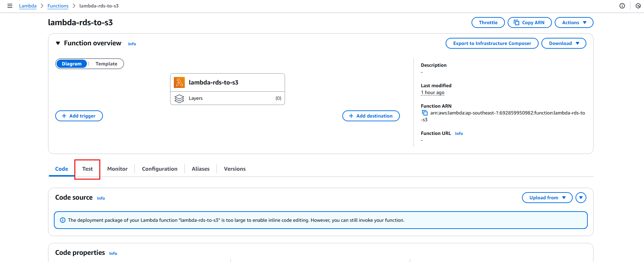The image size is (644, 262).
Task: Open Info link next to Code source
Action: coord(101,198)
